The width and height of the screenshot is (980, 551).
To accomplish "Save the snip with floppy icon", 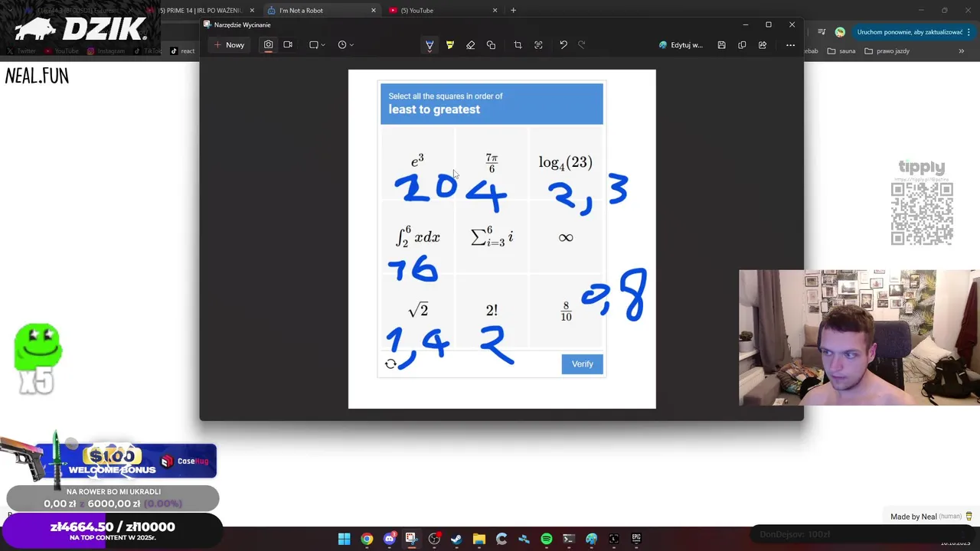I will click(721, 45).
